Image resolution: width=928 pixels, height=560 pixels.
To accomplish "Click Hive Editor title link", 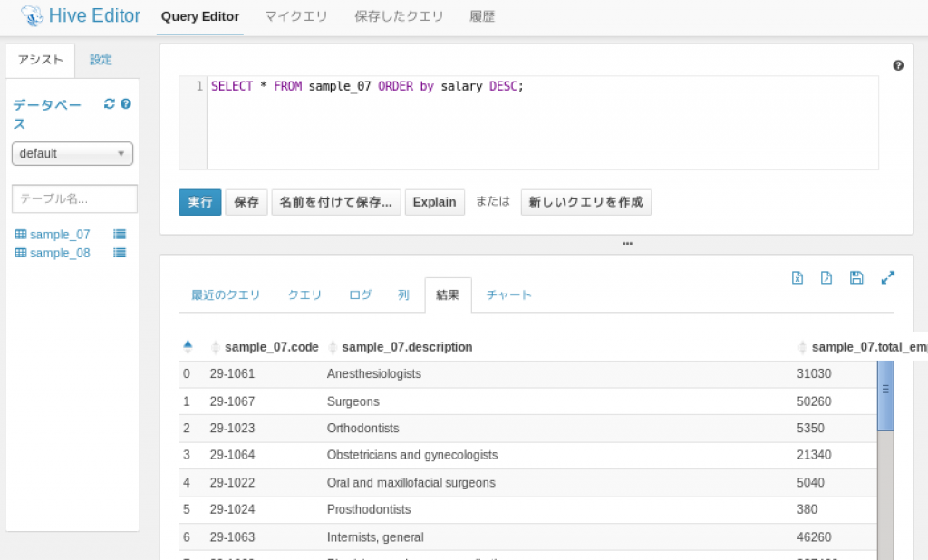I will point(94,15).
